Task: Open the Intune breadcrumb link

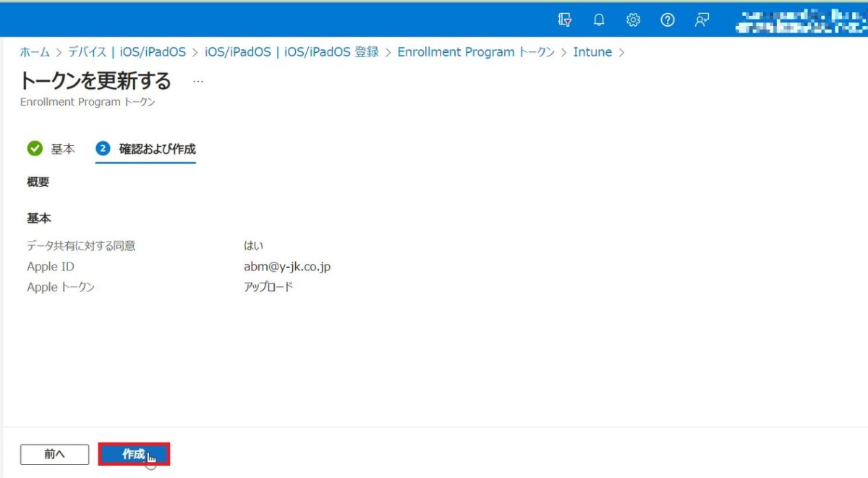Action: 593,51
